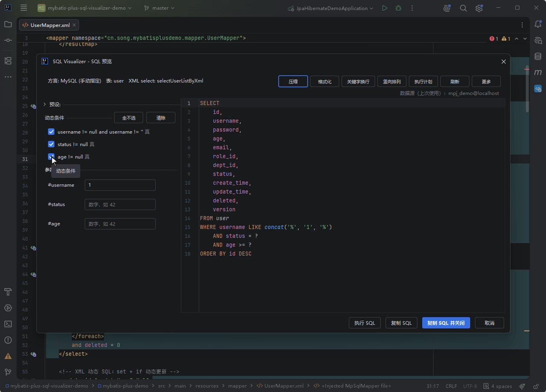Open the Structure tool window
Screen dimensions: 546x392
click(8, 61)
